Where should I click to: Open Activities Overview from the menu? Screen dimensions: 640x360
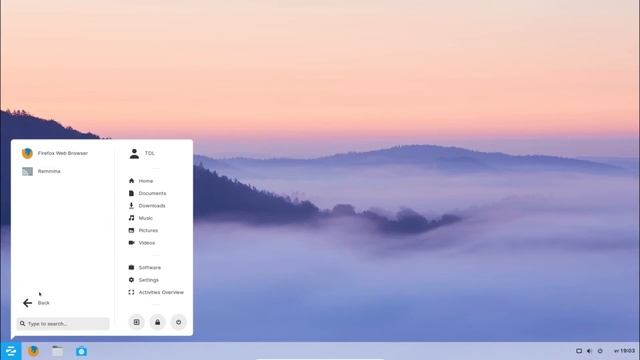(x=156, y=292)
